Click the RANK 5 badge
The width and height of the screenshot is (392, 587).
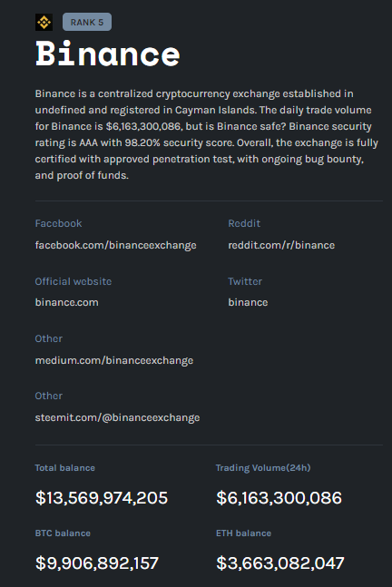coord(87,22)
